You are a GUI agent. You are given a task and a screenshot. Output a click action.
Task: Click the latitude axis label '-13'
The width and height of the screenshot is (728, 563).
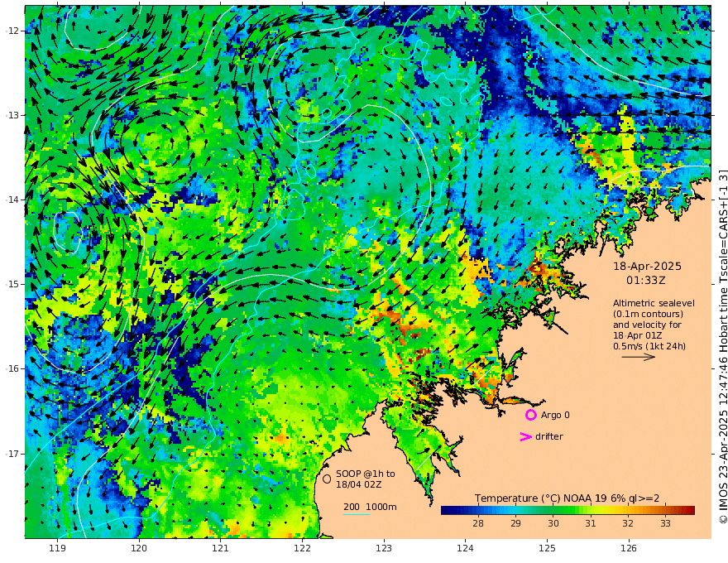(x=12, y=115)
